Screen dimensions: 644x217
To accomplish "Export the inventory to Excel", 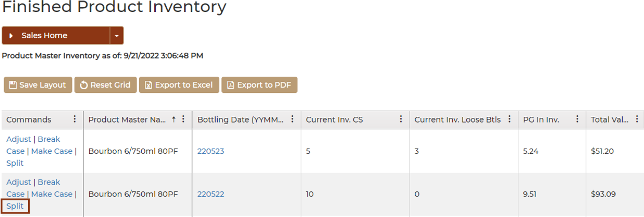I will point(179,85).
